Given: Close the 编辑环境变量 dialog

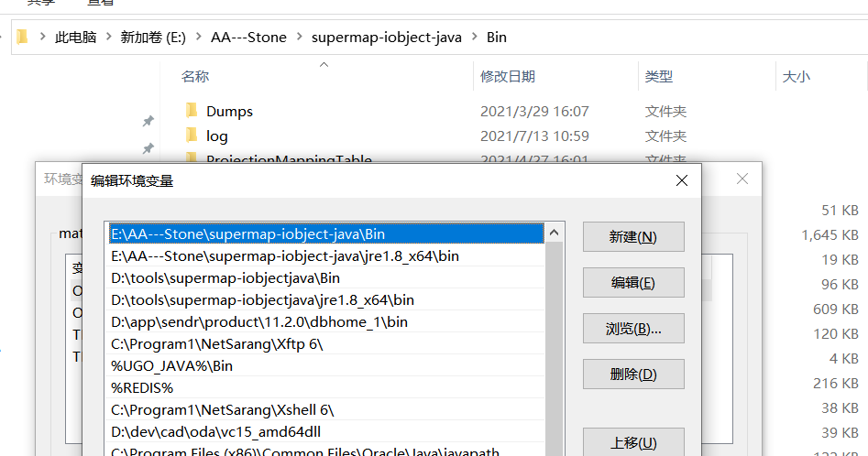Looking at the screenshot, I should tap(682, 180).
